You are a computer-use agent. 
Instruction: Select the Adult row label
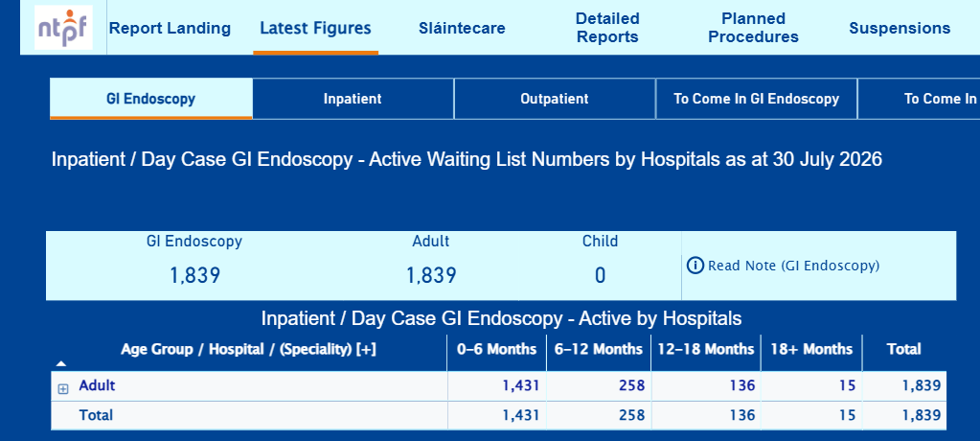[97, 385]
